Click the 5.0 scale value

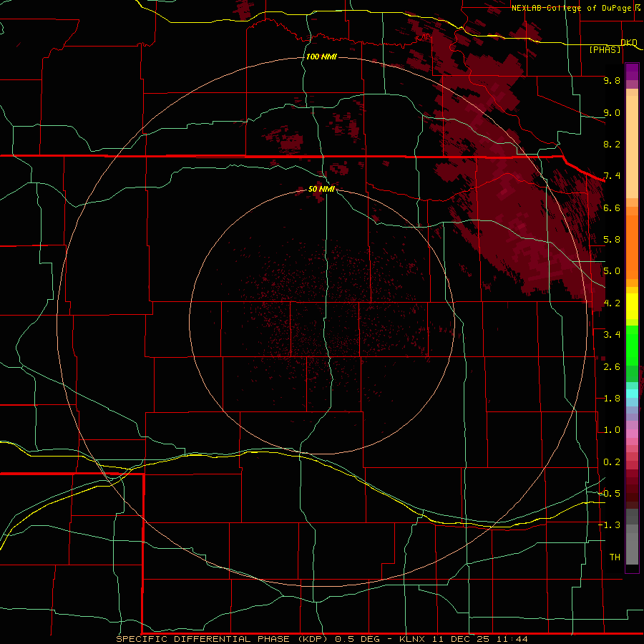point(612,271)
